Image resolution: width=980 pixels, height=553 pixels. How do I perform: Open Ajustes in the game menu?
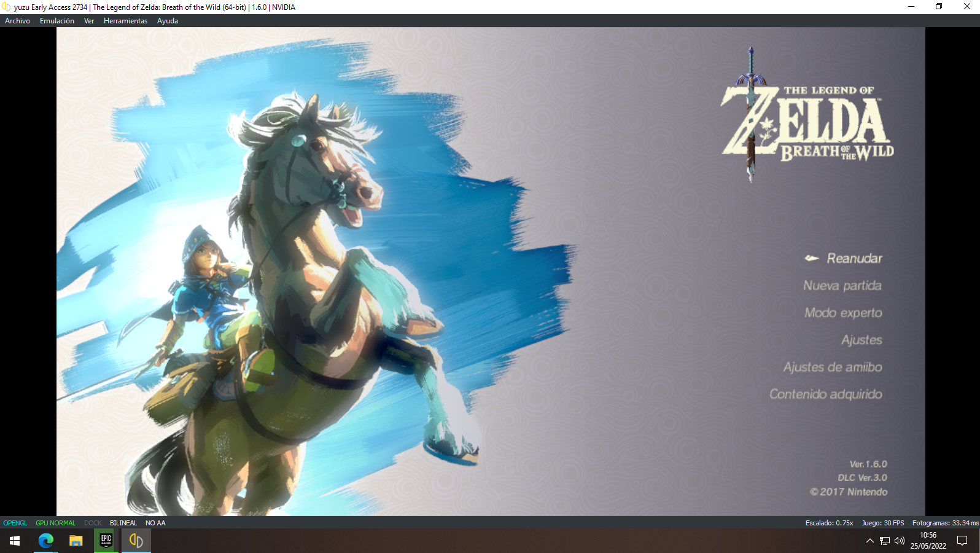[861, 340]
